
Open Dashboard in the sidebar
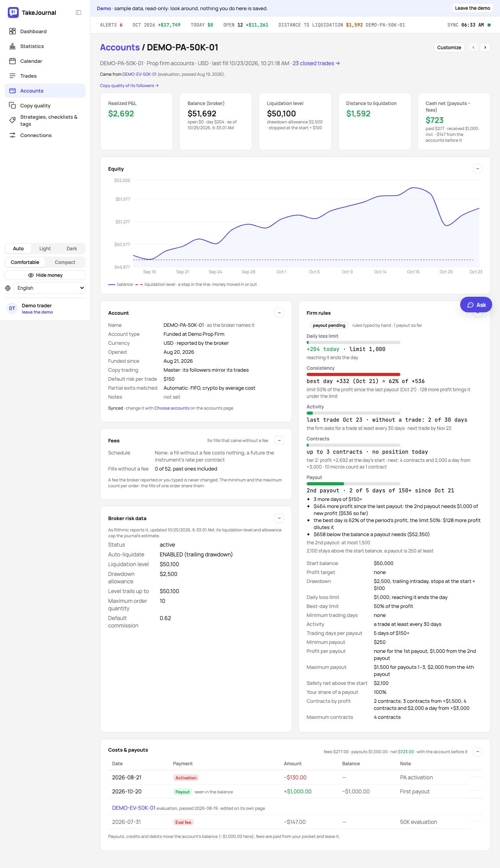[x=45, y=31]
